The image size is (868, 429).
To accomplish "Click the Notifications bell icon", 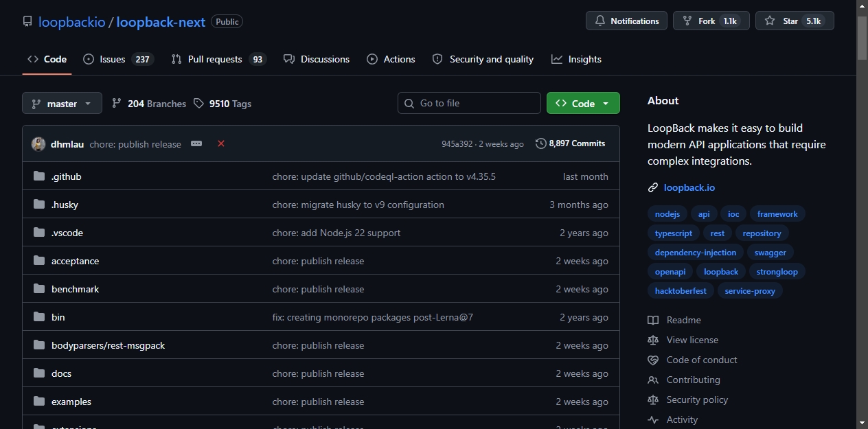I will pyautogui.click(x=599, y=21).
